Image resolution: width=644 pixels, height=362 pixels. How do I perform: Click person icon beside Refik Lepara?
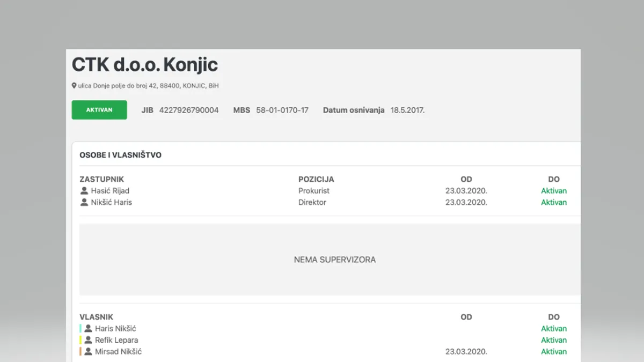click(88, 341)
